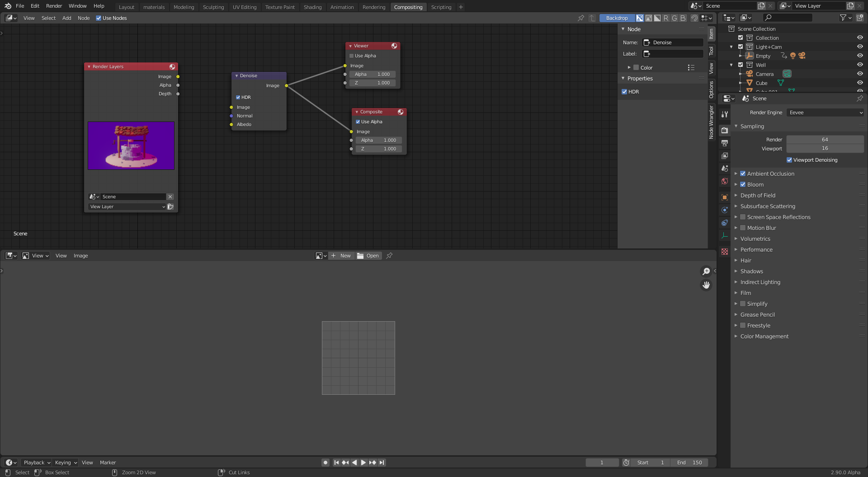Expand the Color Management panel
Viewport: 868px width, 477px height.
tap(764, 336)
